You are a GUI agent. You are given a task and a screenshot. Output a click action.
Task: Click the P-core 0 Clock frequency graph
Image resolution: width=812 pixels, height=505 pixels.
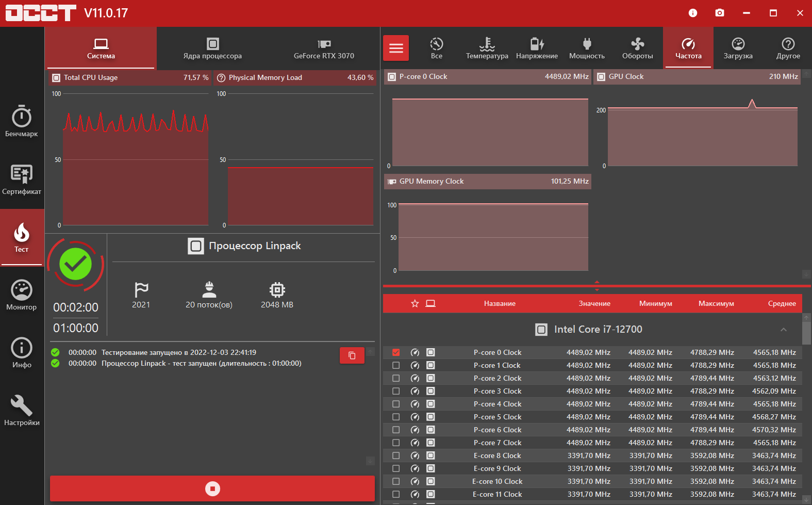point(490,132)
